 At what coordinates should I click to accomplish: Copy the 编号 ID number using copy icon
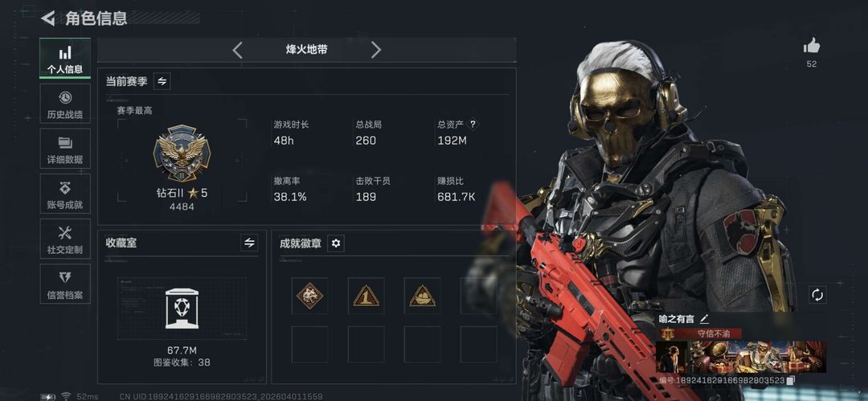(791, 380)
